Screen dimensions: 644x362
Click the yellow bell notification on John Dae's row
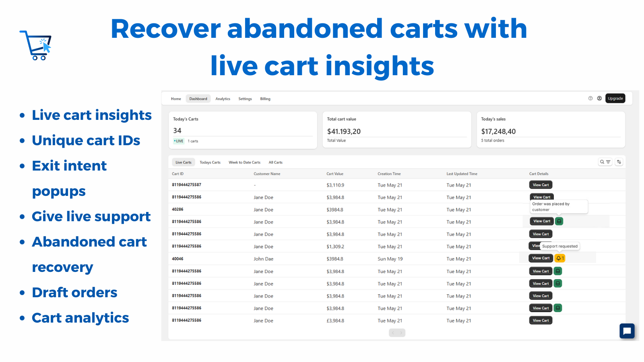(x=560, y=258)
